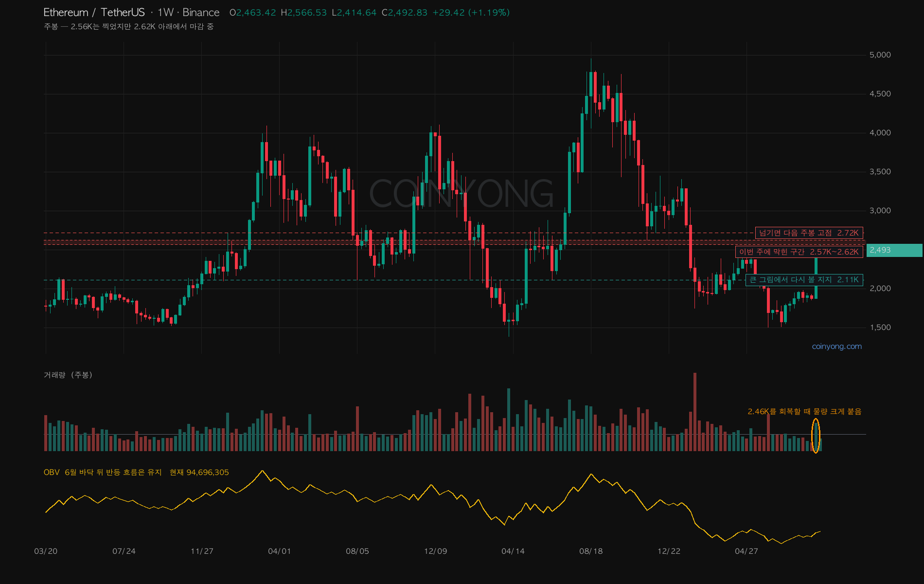Click the 04/27 date axis label
Screen dimensions: 924x584
pyautogui.click(x=746, y=551)
